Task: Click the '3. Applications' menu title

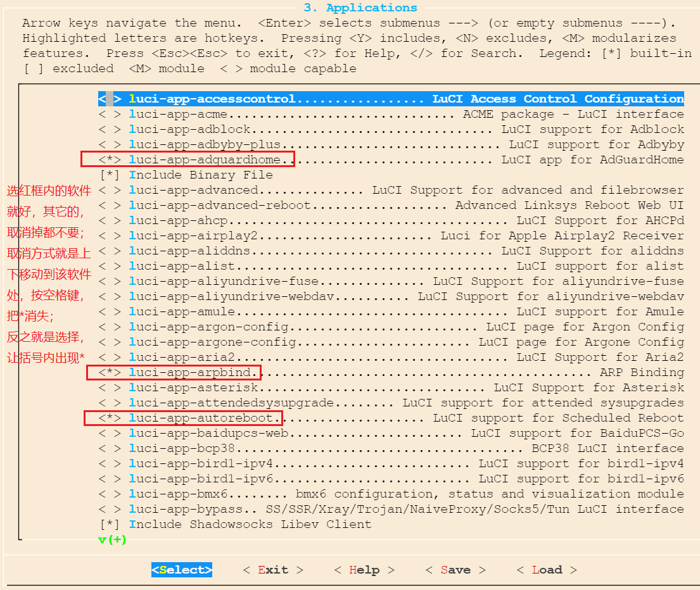Action: (360, 8)
